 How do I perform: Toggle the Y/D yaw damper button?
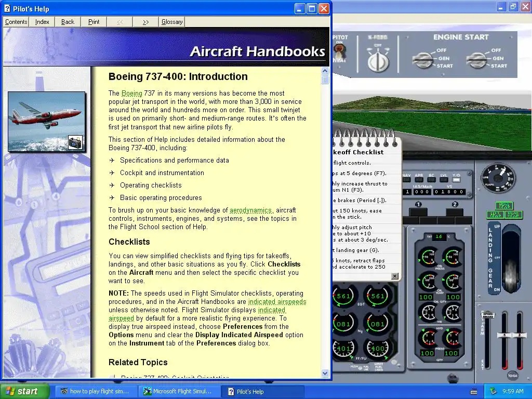point(456,179)
